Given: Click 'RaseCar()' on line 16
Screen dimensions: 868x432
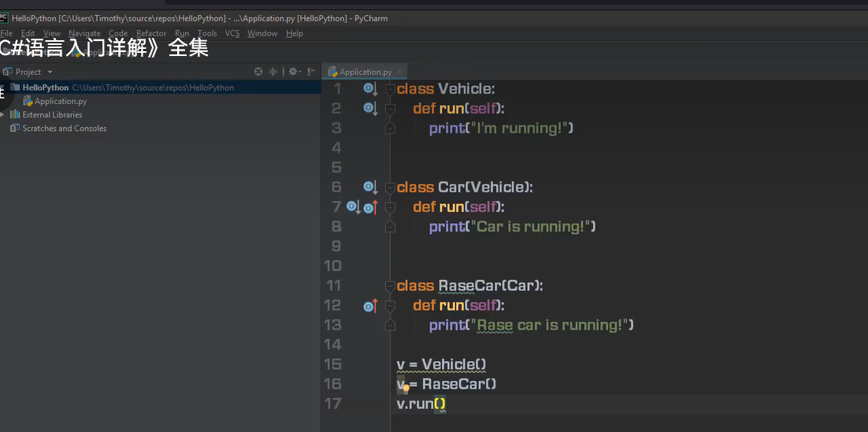Looking at the screenshot, I should coord(459,384).
